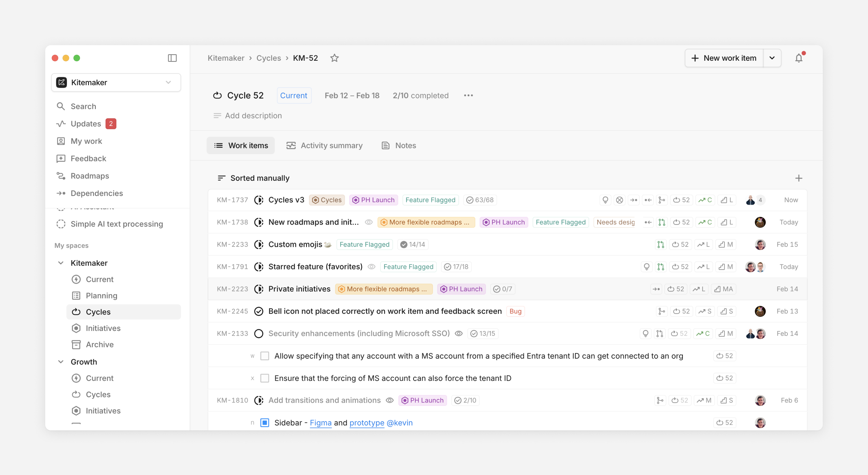Viewport: 868px width, 475px height.
Task: Check the 'Ensure that the forcing' todo checkbox
Action: tap(265, 378)
